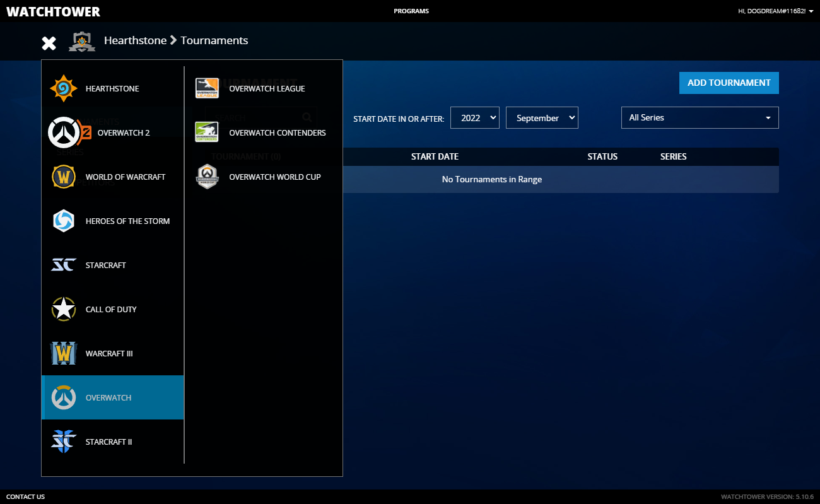The height and width of the screenshot is (504, 820).
Task: Click the Overwatch World Cup badge icon
Action: tap(207, 177)
